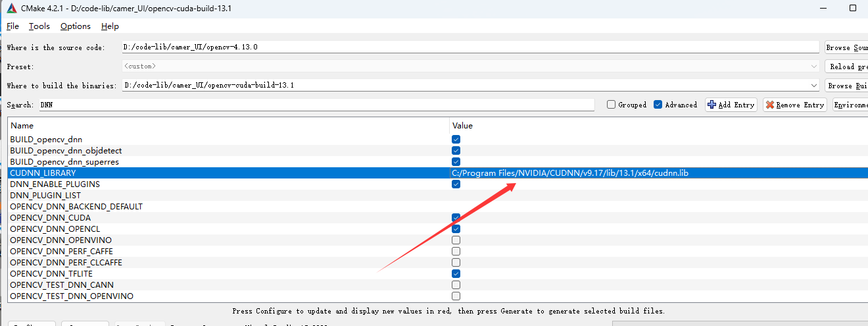
Task: Uncheck BUILD_opencv_dnn value checkbox
Action: point(456,140)
